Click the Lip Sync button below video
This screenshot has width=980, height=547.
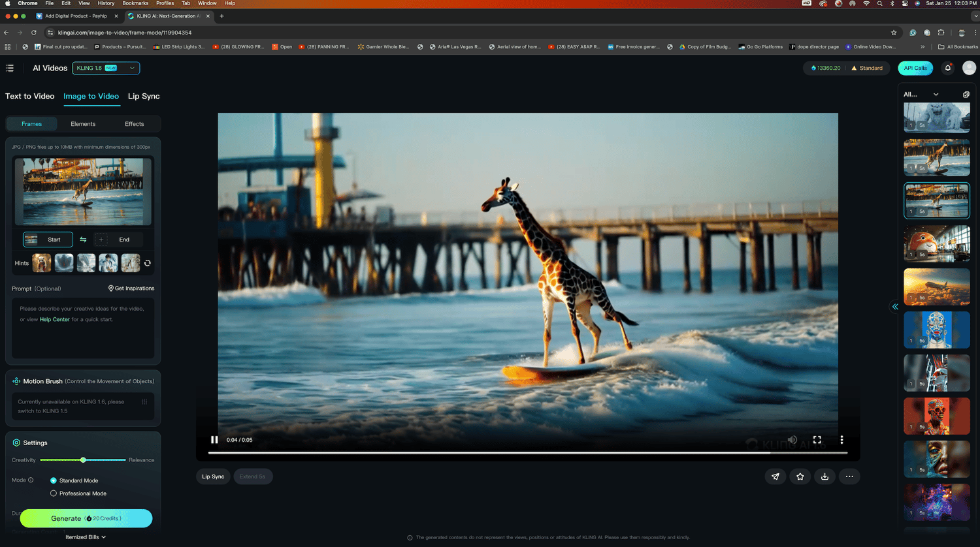[x=213, y=477]
